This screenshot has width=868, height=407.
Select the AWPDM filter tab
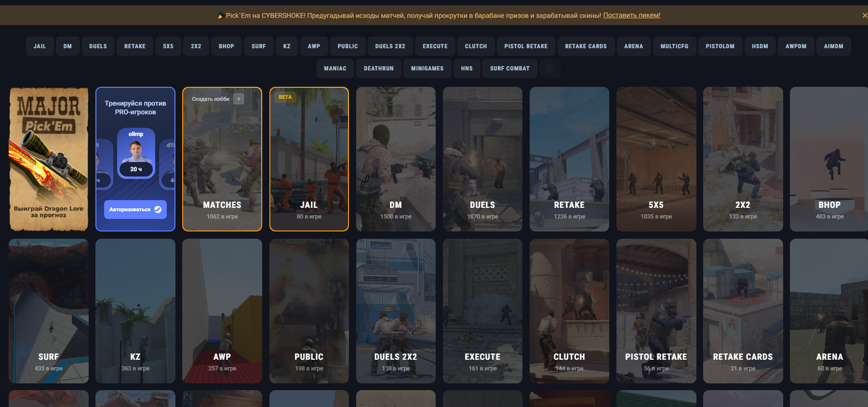796,46
